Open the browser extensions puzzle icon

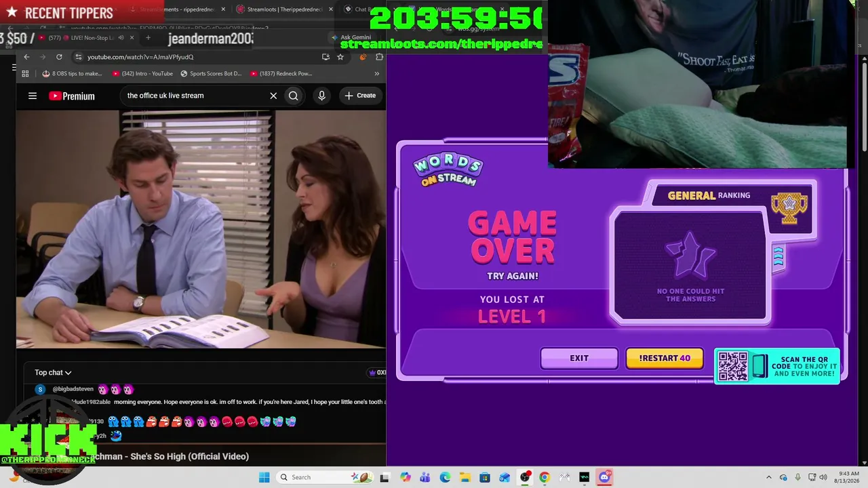pos(379,57)
